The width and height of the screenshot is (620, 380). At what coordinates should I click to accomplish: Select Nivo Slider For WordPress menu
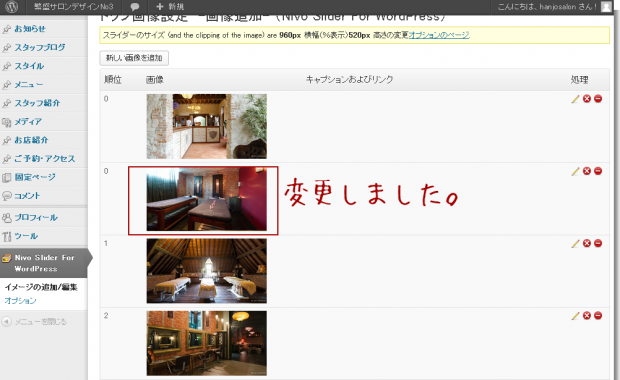(44, 263)
